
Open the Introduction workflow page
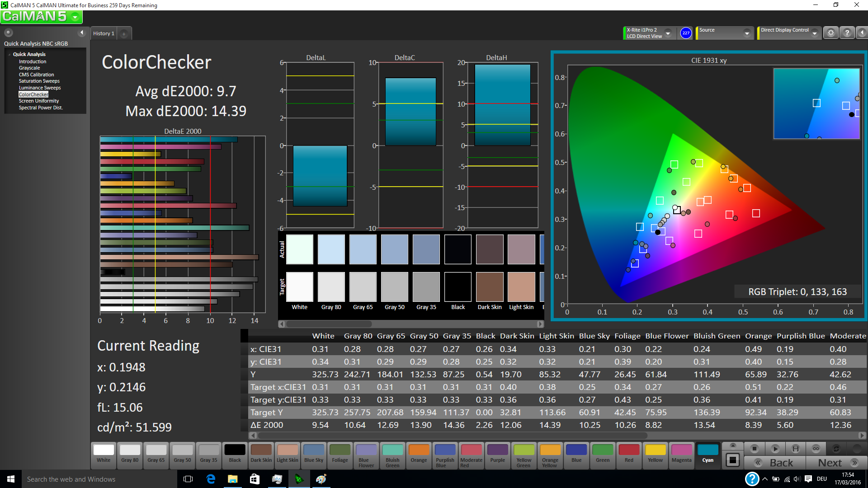tap(33, 61)
